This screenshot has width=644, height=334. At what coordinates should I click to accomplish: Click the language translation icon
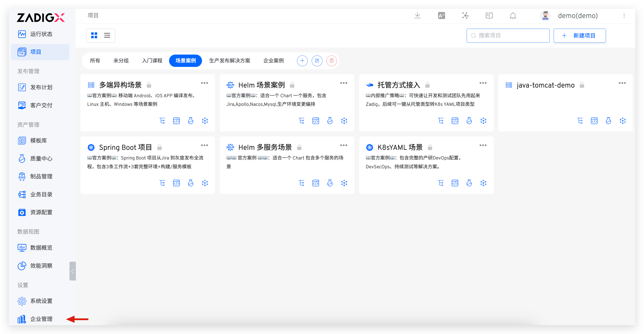(441, 15)
